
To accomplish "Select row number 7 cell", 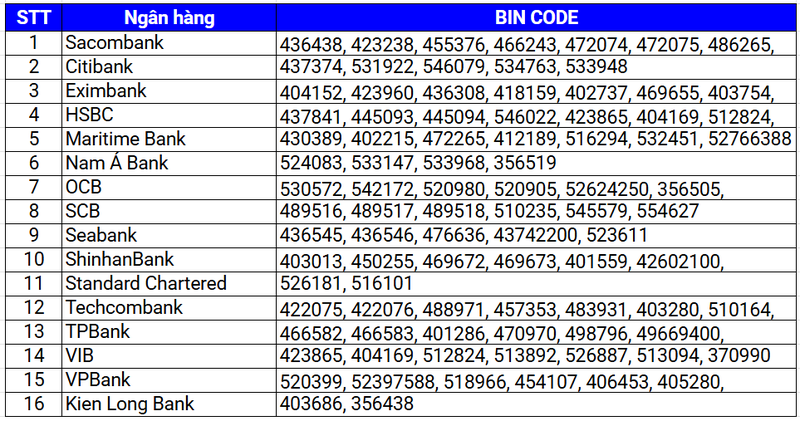I will coord(34,187).
